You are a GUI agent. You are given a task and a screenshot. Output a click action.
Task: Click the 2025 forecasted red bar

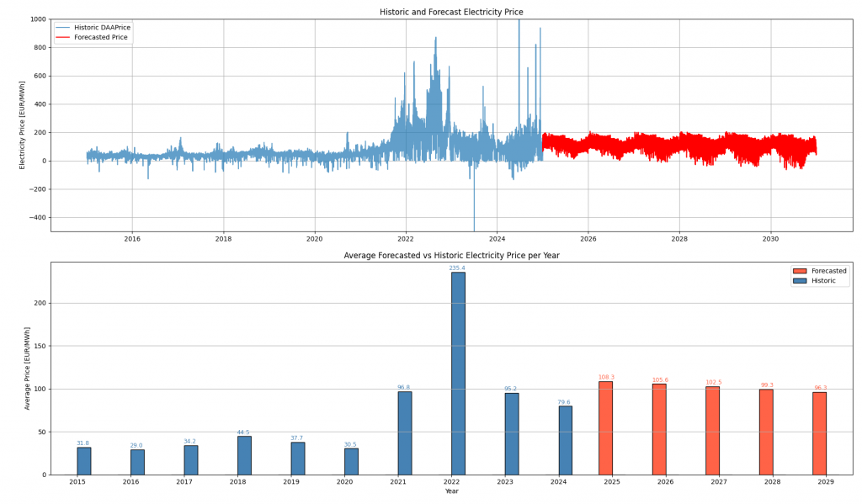[605, 428]
